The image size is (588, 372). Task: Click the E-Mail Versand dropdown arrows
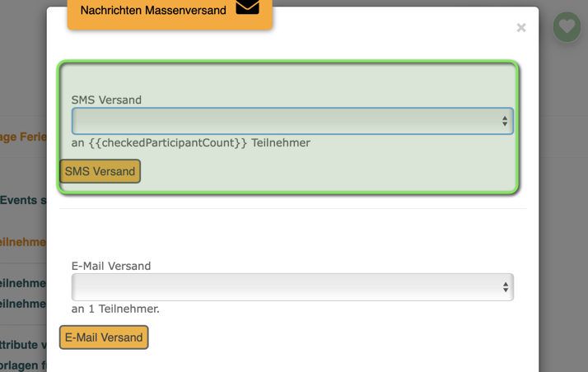coord(504,287)
